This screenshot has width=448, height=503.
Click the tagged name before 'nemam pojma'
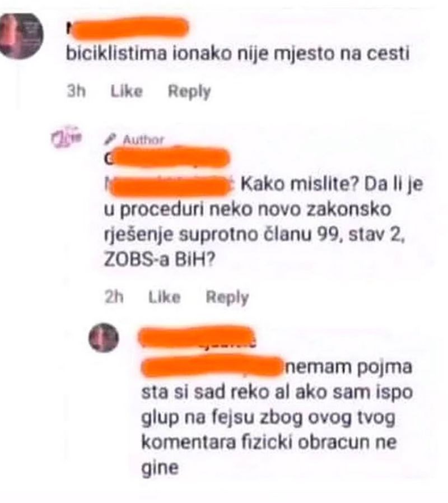[212, 366]
